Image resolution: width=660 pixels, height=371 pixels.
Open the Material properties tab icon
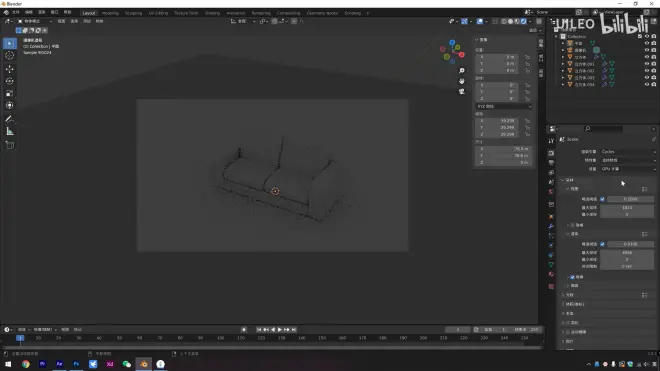[551, 274]
